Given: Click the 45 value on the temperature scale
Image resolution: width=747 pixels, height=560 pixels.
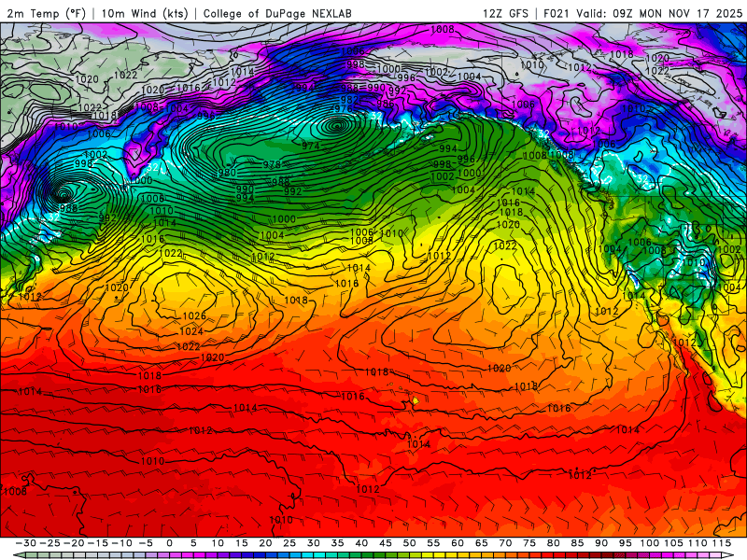Looking at the screenshot, I should tap(386, 543).
